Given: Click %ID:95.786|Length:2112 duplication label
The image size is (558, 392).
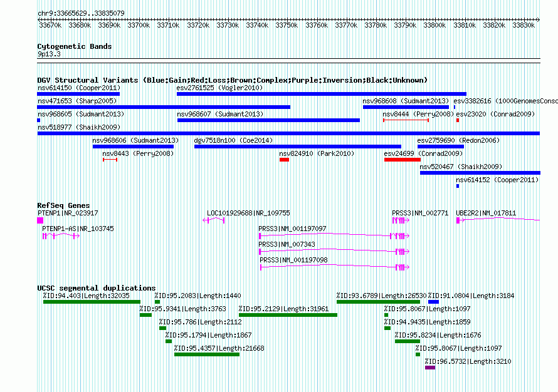Looking at the screenshot, I should [201, 322].
